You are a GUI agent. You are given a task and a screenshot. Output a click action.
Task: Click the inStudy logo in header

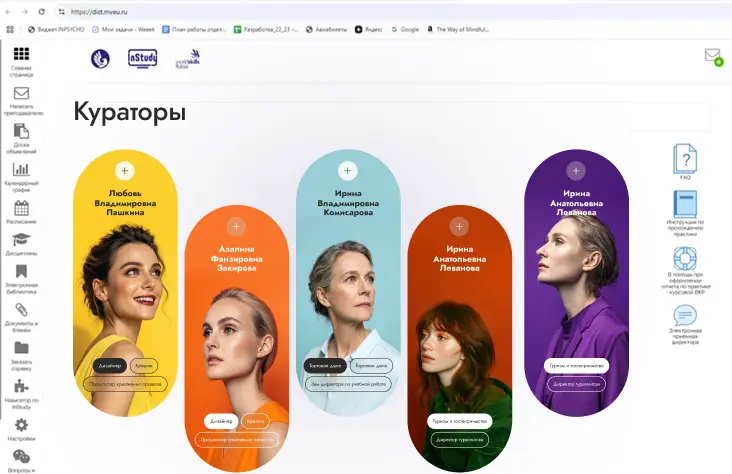tap(142, 59)
